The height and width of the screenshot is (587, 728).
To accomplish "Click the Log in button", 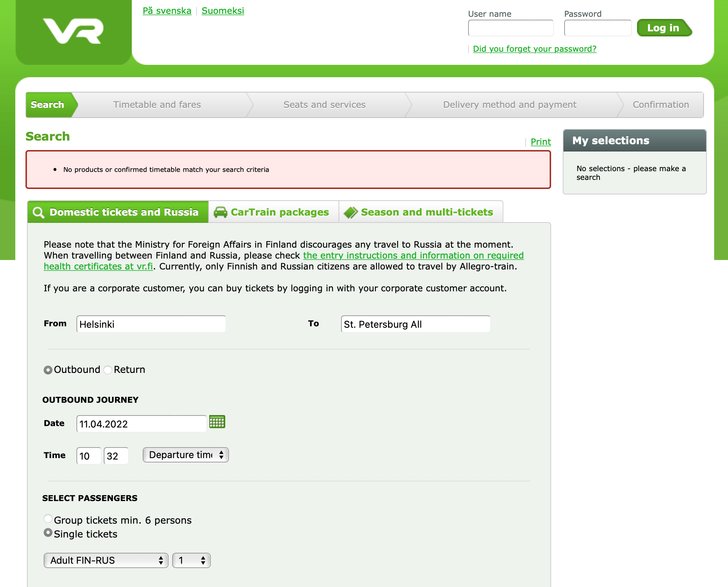I will pyautogui.click(x=664, y=28).
